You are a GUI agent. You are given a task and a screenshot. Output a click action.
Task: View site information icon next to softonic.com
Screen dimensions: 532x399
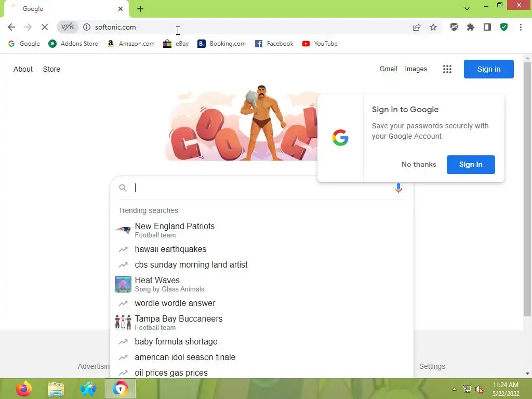(87, 27)
